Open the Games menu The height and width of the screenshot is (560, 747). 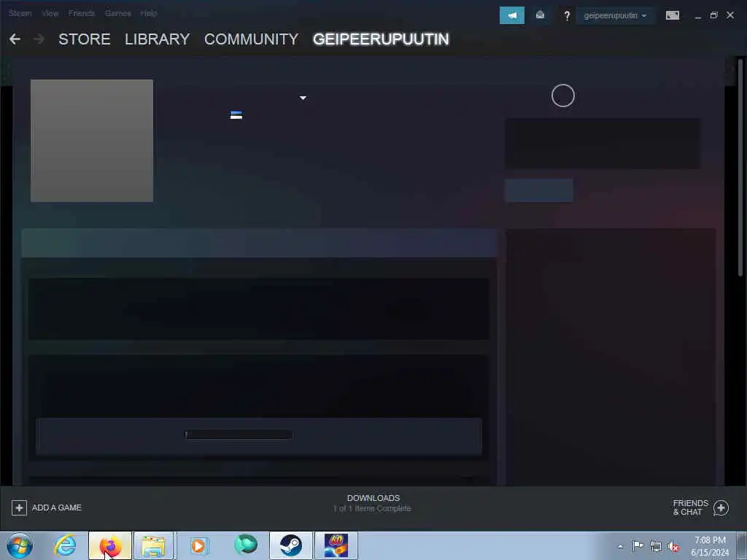117,13
